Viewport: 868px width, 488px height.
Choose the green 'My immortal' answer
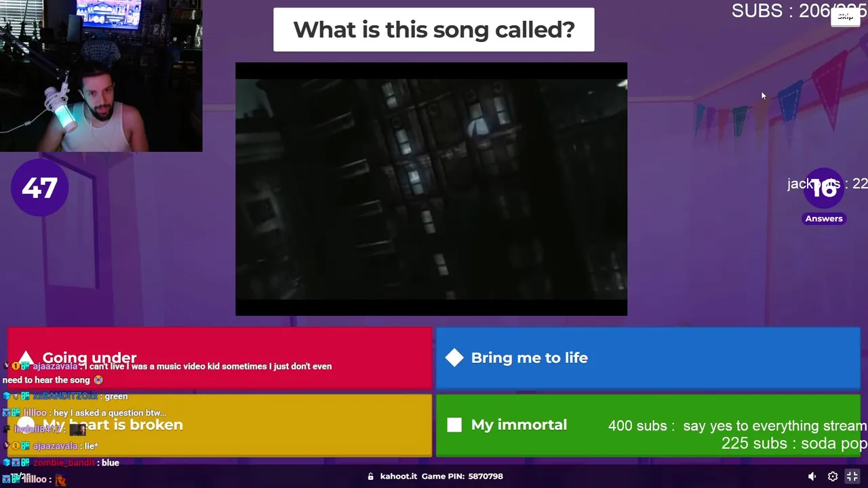tap(648, 425)
